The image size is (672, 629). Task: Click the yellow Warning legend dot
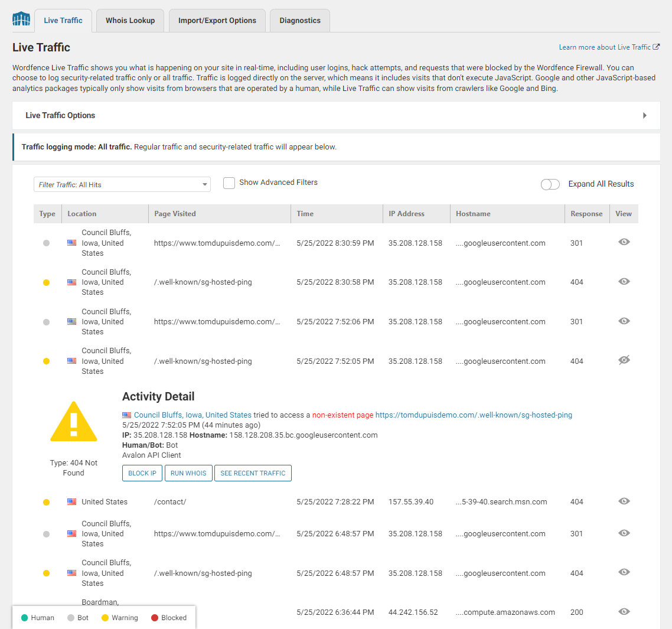[x=105, y=618]
